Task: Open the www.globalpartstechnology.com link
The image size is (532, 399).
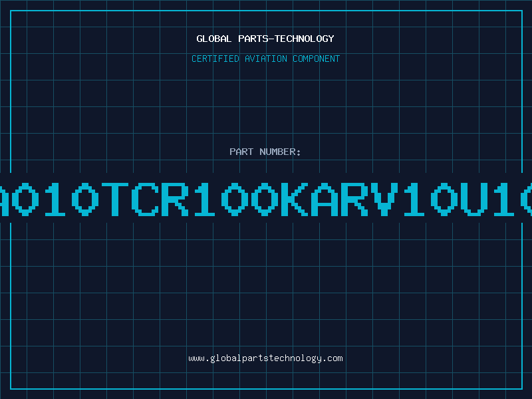Action: [265, 358]
